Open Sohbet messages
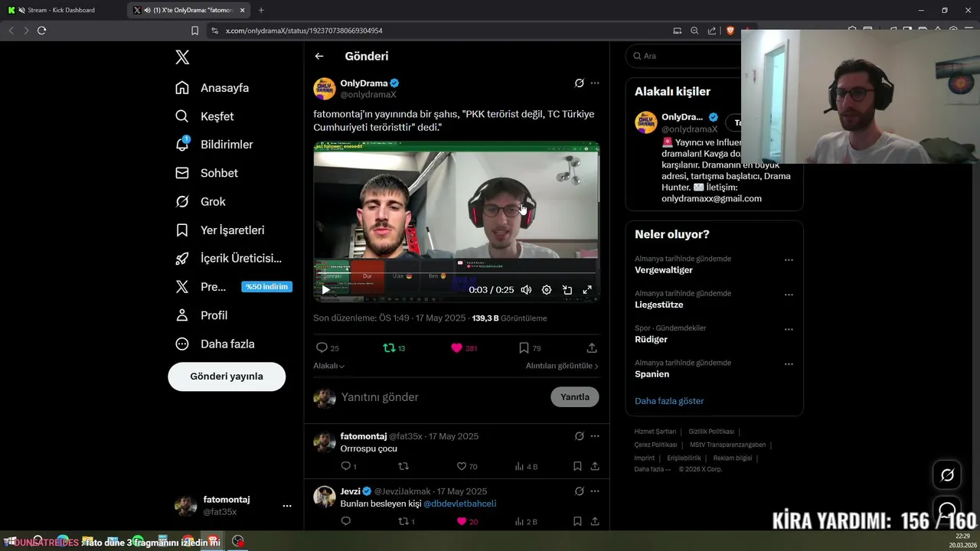980x551 pixels. (207, 173)
